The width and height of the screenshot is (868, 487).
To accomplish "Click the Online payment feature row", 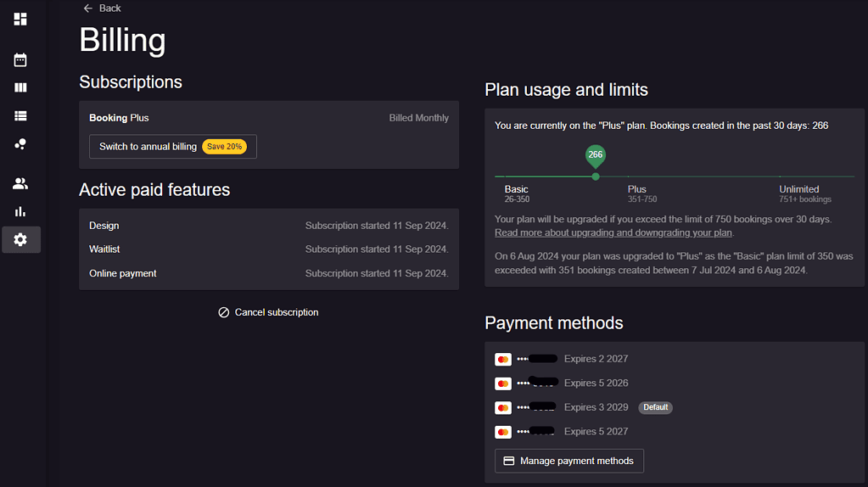I will coord(269,273).
